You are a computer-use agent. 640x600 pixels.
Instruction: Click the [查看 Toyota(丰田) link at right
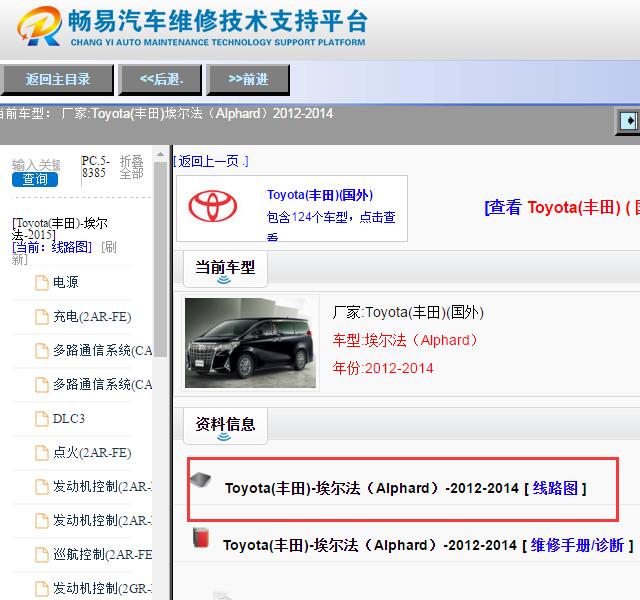point(562,207)
